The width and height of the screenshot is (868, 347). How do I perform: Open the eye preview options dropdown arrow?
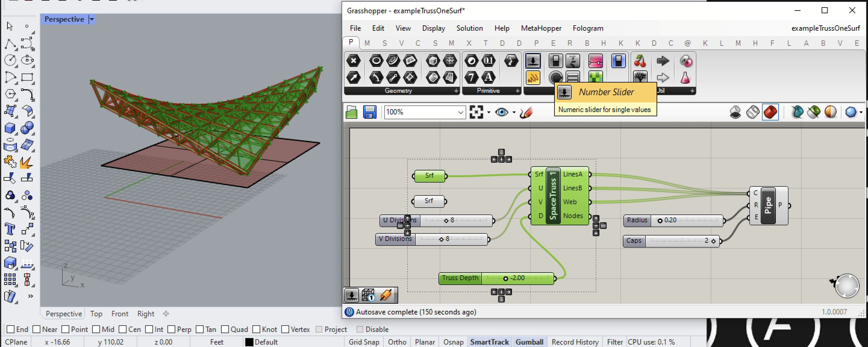514,112
